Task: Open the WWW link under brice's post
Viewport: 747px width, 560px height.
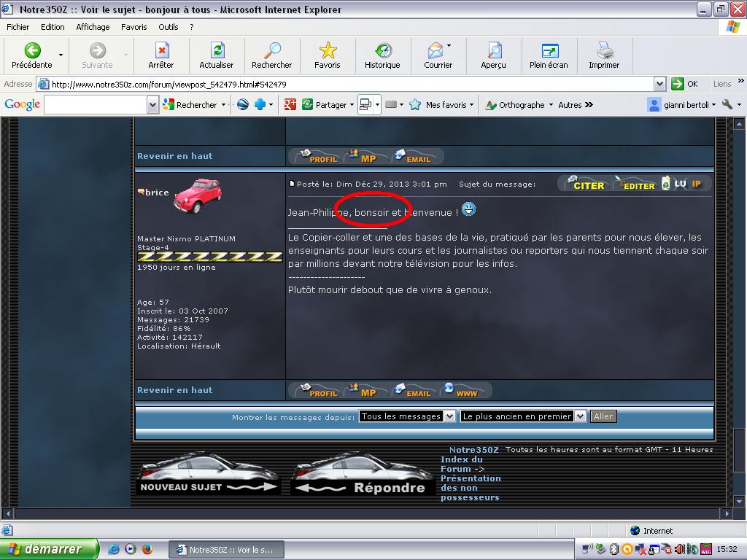Action: point(465,392)
